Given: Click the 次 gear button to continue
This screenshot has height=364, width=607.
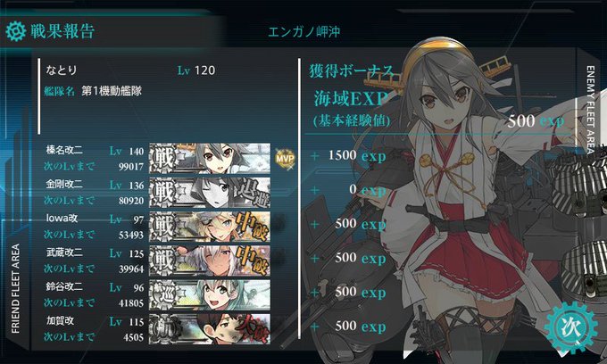Looking at the screenshot, I should (x=570, y=327).
